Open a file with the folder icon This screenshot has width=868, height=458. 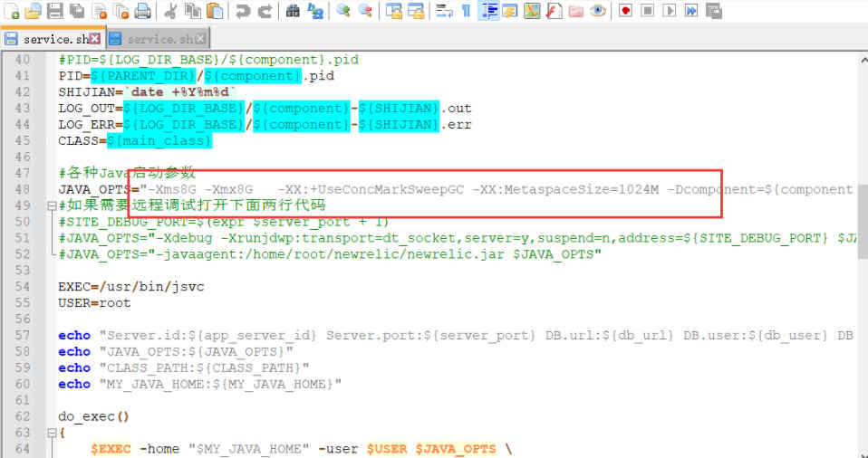point(32,11)
